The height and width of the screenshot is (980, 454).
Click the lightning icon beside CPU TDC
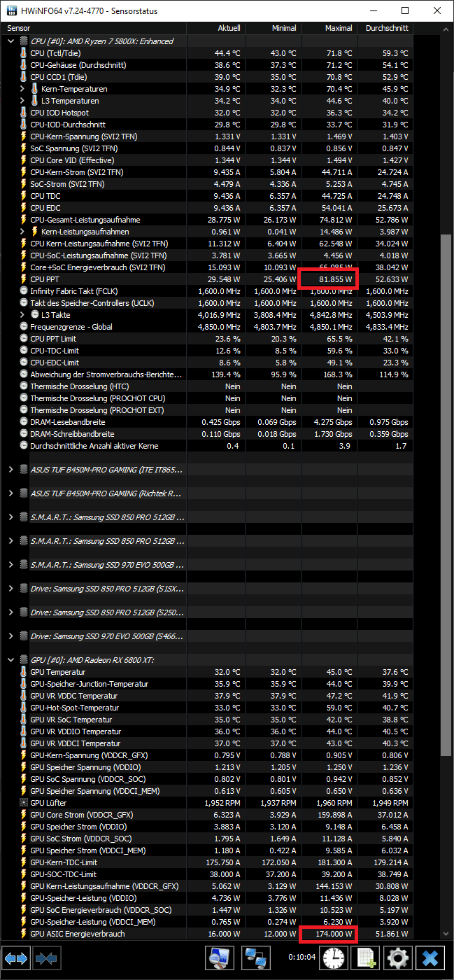(24, 196)
